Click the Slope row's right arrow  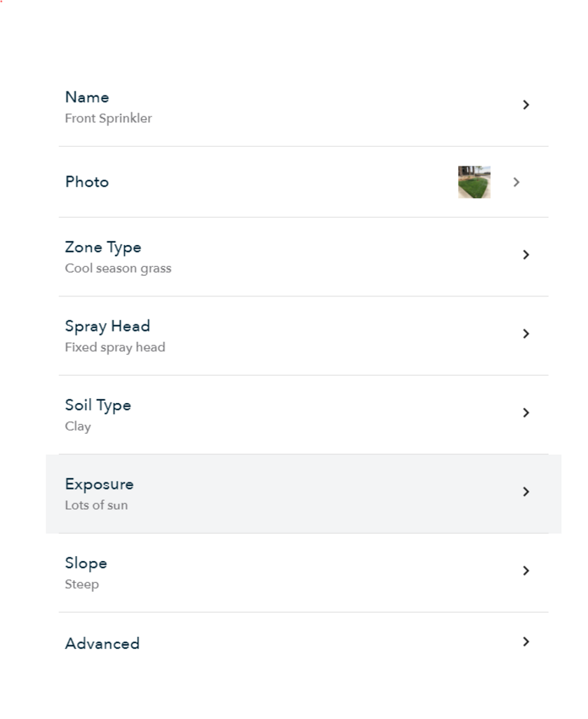(526, 571)
